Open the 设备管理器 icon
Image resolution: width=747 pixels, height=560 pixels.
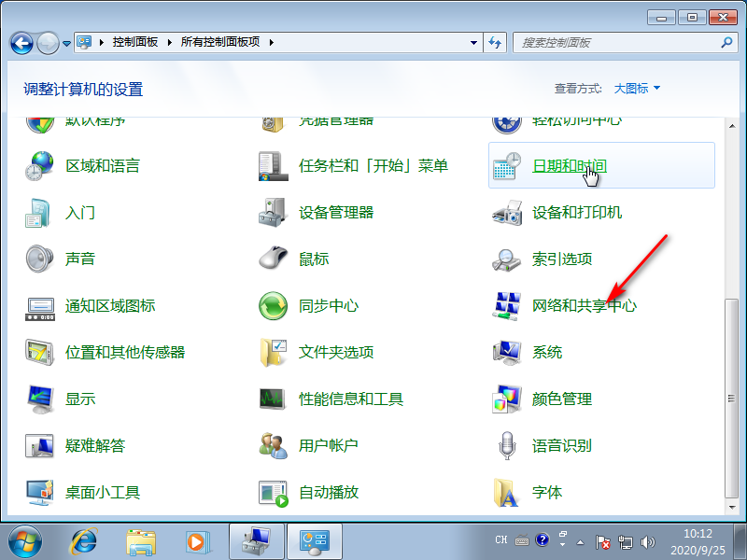(x=273, y=213)
